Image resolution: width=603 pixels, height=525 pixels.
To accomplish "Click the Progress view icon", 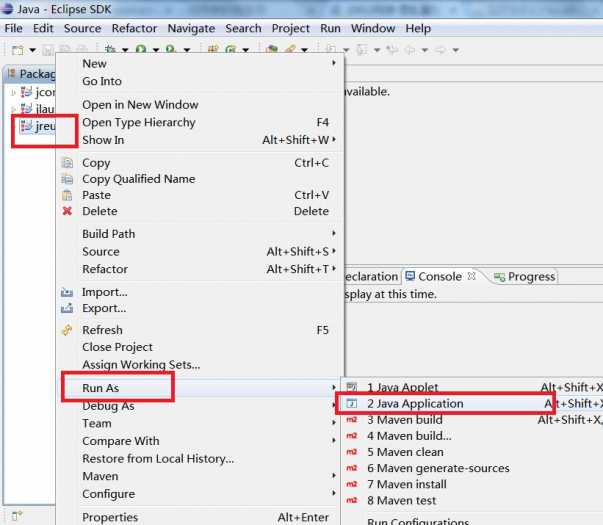I will pos(499,277).
